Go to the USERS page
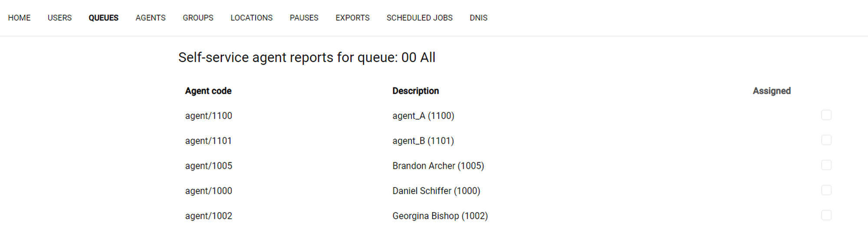 click(59, 18)
